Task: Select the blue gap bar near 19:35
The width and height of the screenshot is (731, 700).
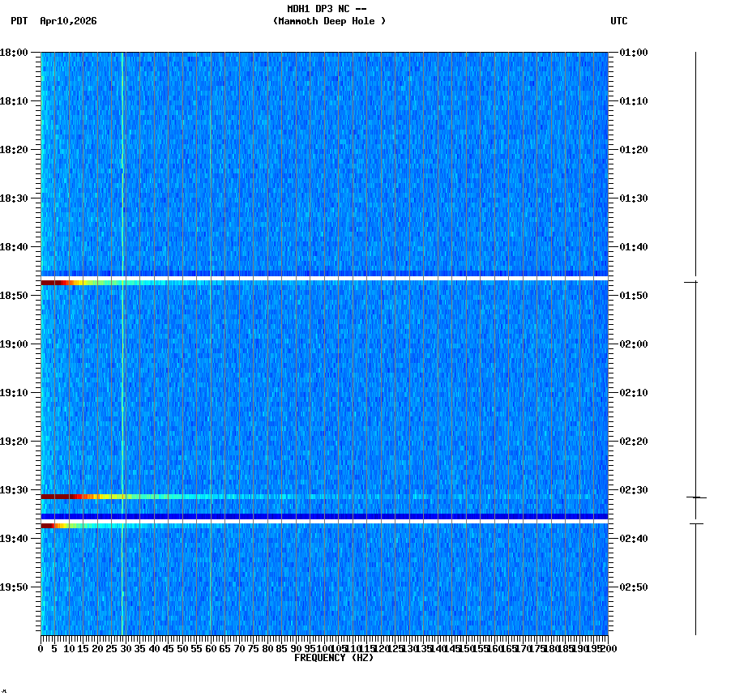Action: [x=324, y=514]
